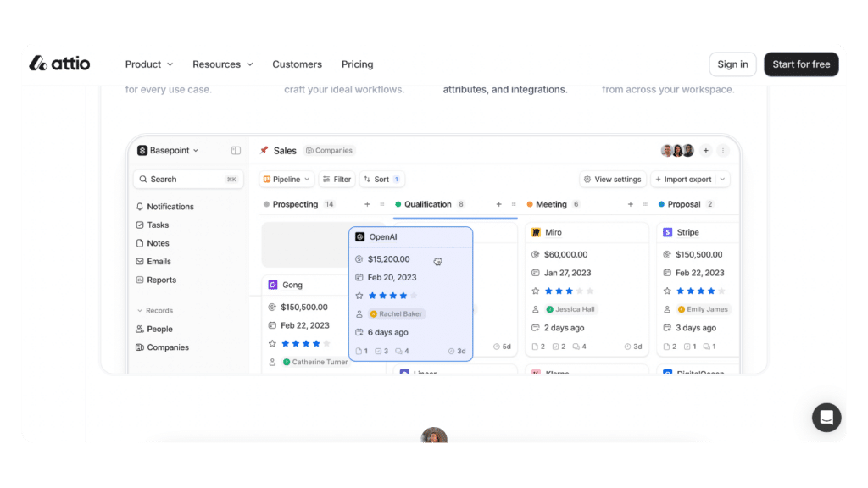
Task: Open the chat support widget
Action: point(826,418)
